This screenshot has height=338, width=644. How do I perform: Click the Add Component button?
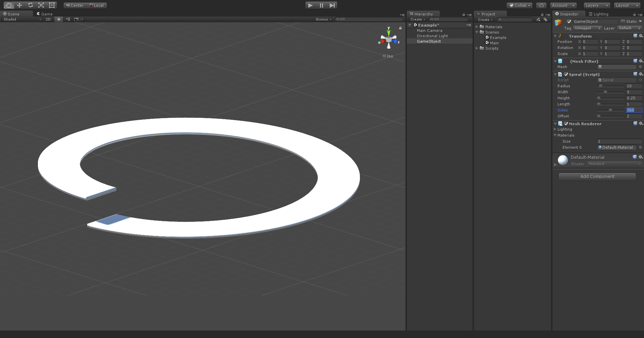point(597,177)
